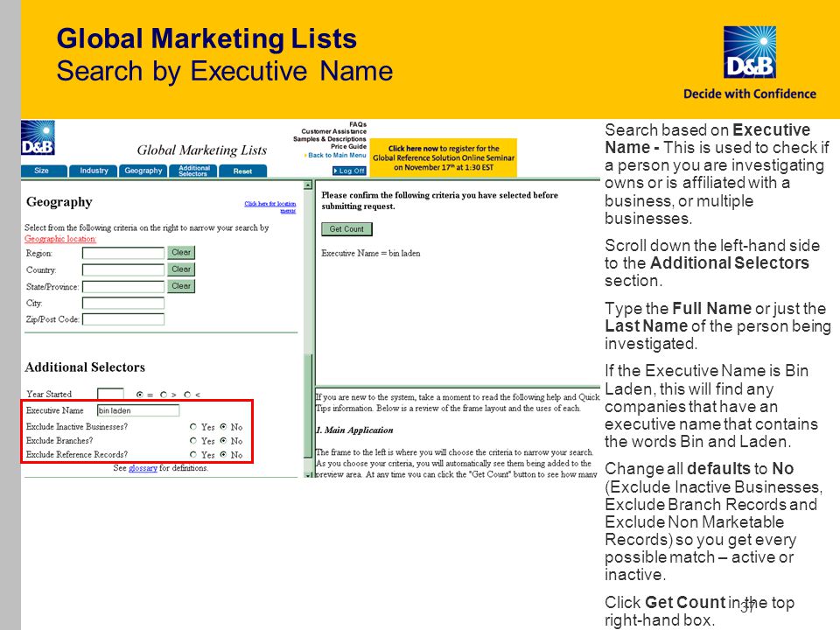
Task: Open the FAQs link
Action: (x=358, y=124)
